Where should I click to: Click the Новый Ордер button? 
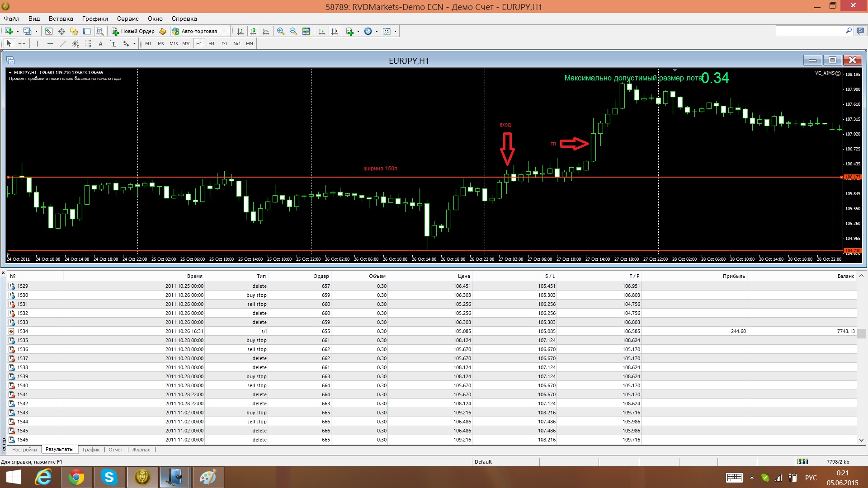click(x=133, y=31)
